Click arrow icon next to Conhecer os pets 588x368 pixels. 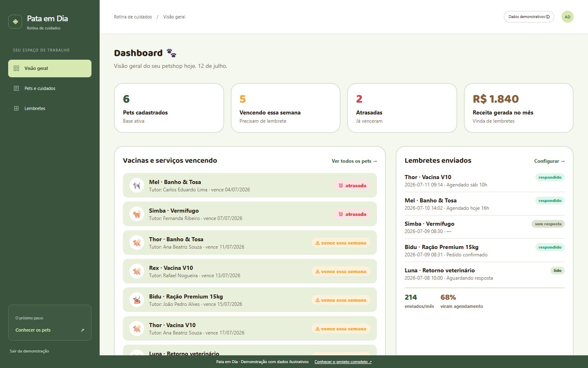coord(82,330)
